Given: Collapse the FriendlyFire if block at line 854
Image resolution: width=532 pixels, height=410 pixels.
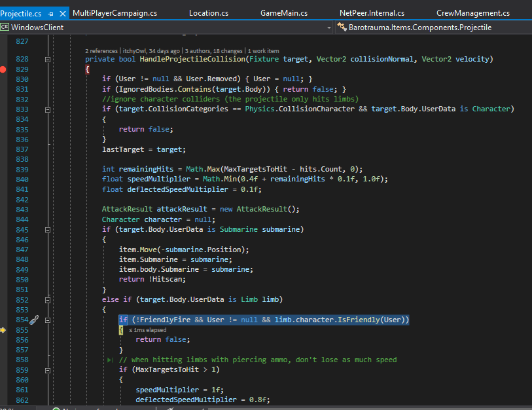Looking at the screenshot, I should (48, 320).
